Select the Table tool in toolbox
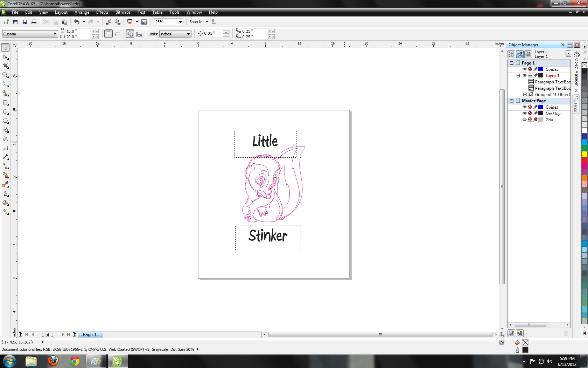This screenshot has height=368, width=588. tap(5, 148)
